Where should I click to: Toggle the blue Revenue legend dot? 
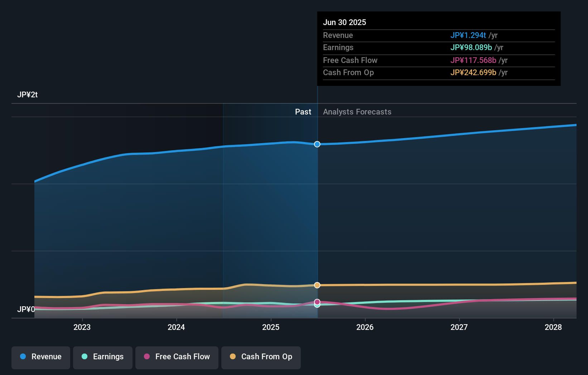pos(23,357)
